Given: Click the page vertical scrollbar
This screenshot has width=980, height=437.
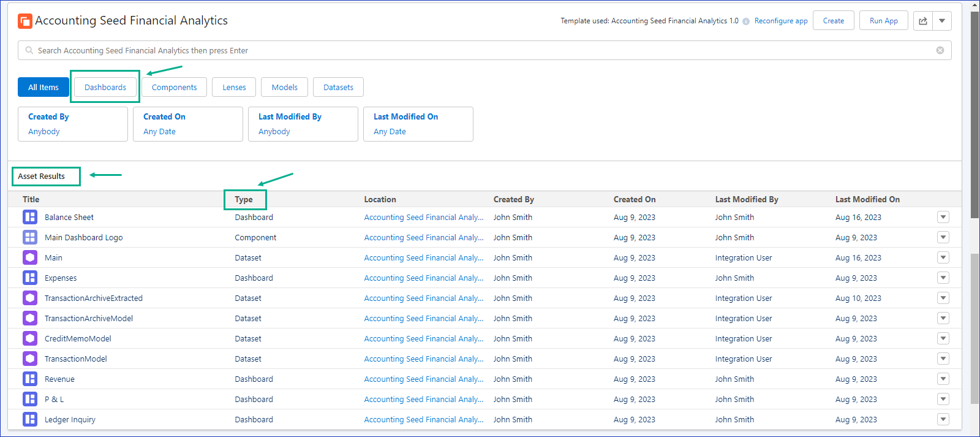Looking at the screenshot, I should pos(974,115).
